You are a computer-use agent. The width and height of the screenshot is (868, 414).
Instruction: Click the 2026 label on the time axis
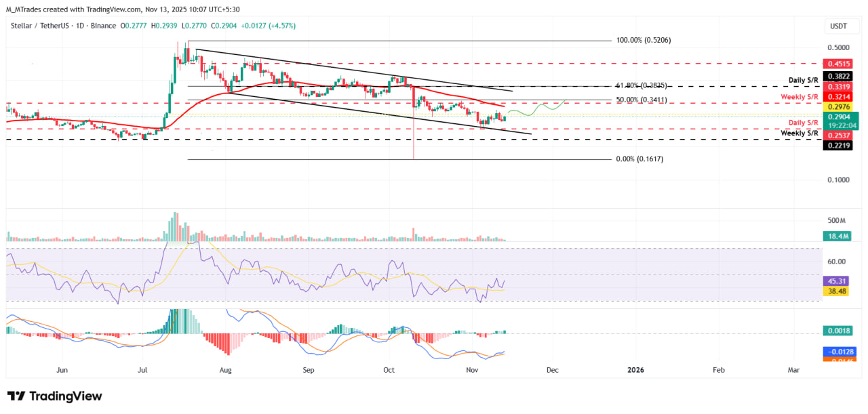[635, 370]
